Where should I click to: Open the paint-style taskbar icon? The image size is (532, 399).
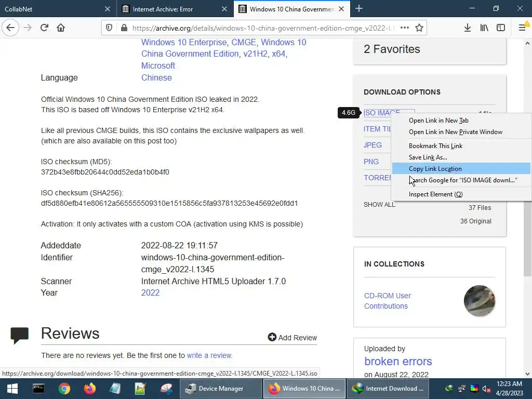(x=166, y=389)
